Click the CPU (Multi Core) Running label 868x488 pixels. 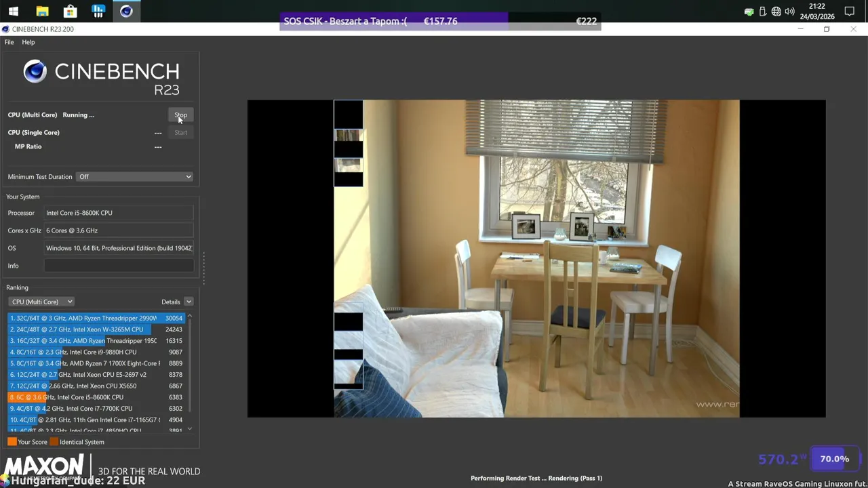tap(51, 115)
